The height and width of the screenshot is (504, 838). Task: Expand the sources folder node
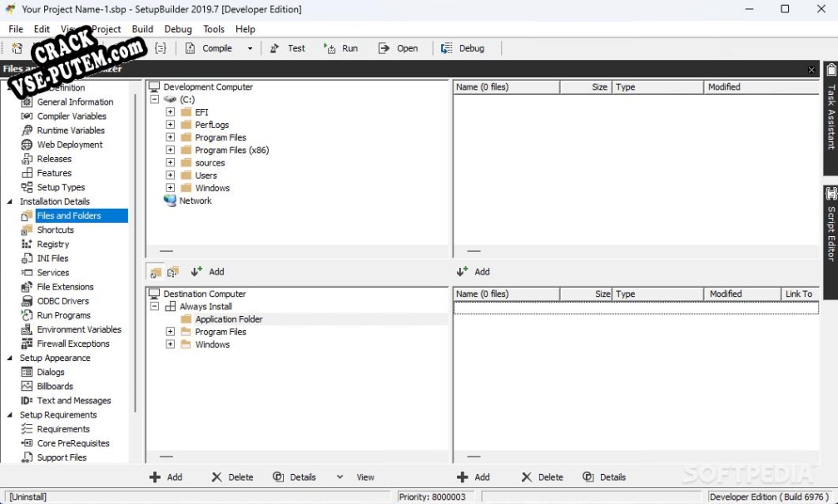[170, 163]
